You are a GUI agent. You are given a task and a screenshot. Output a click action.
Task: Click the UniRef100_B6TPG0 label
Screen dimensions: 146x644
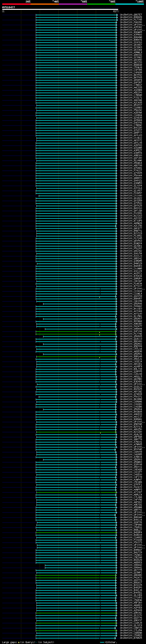tap(131, 75)
